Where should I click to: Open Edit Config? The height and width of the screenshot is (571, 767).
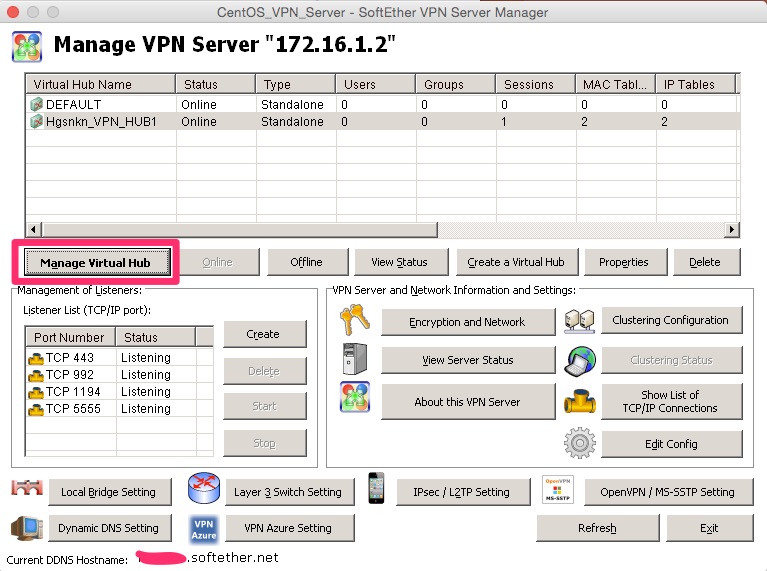pos(671,444)
